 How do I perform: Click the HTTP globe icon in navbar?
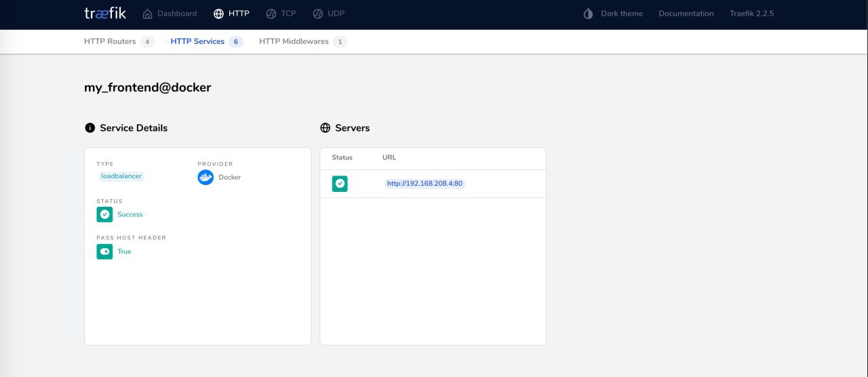[x=218, y=14]
